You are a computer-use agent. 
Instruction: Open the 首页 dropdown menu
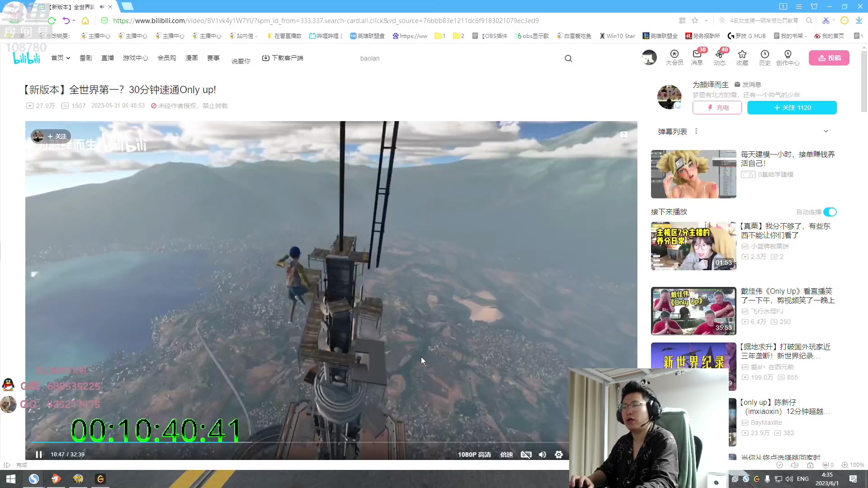tap(61, 58)
